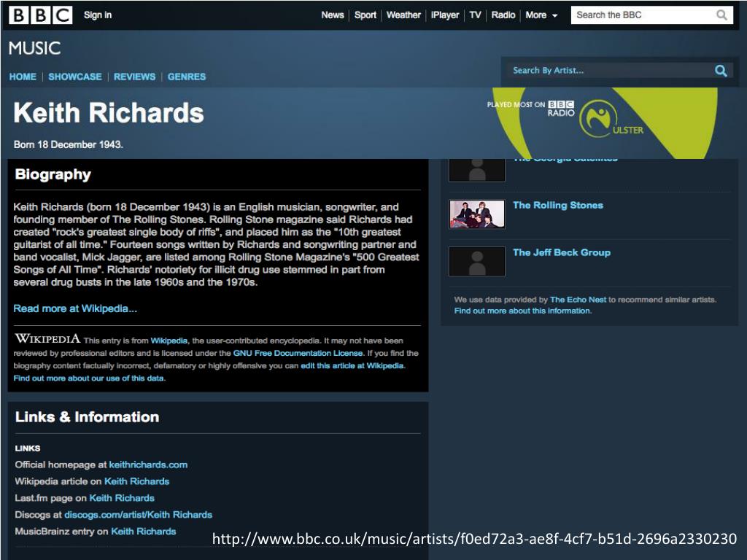
Task: Open the TV section
Action: (475, 15)
